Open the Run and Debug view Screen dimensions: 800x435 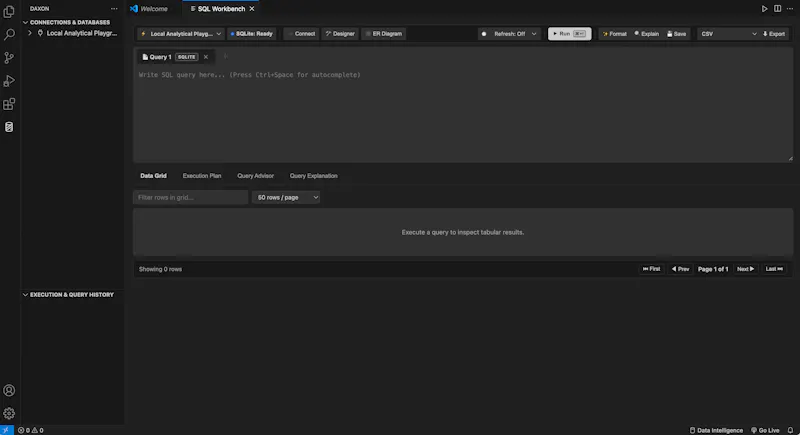coord(9,81)
